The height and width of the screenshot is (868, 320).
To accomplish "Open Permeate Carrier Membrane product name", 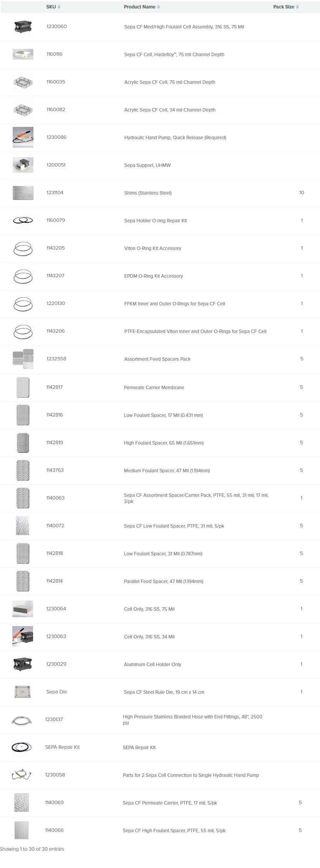I will click(154, 388).
